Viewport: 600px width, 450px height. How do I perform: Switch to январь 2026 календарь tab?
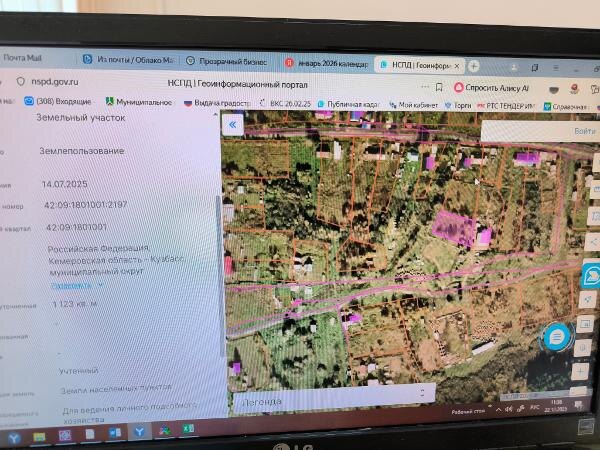point(327,64)
